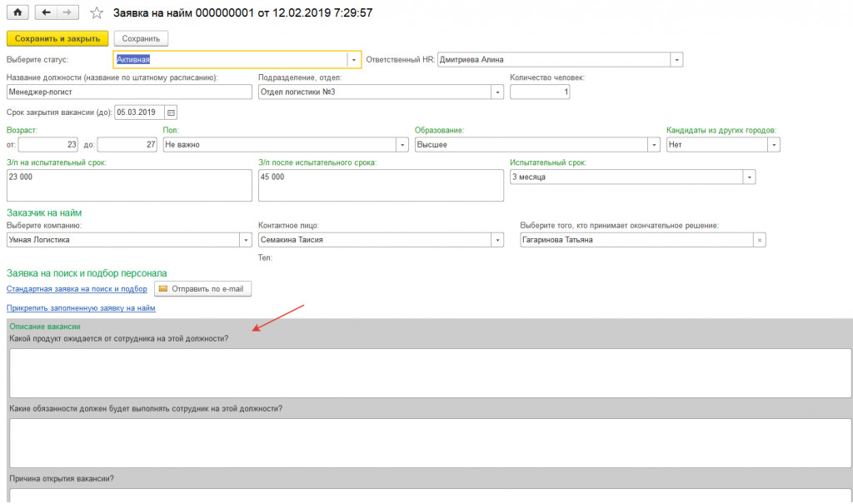The image size is (853, 504).
Task: Click the Не важно gender field
Action: (280, 145)
